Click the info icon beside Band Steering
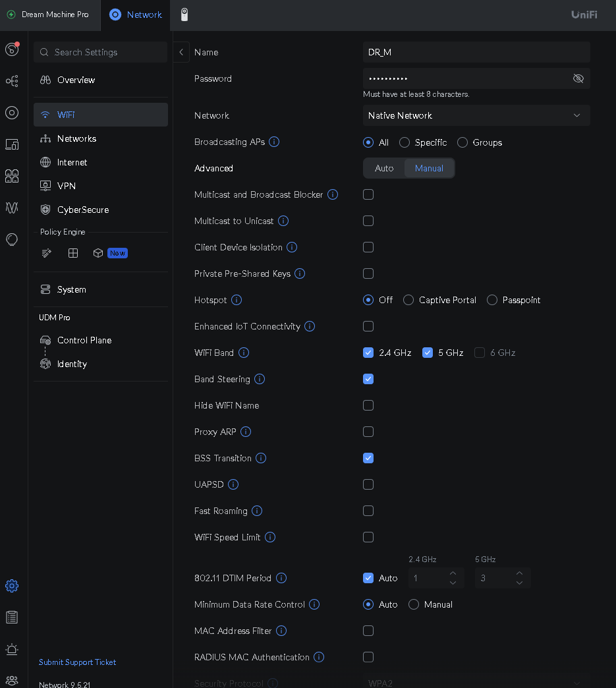 pos(260,379)
